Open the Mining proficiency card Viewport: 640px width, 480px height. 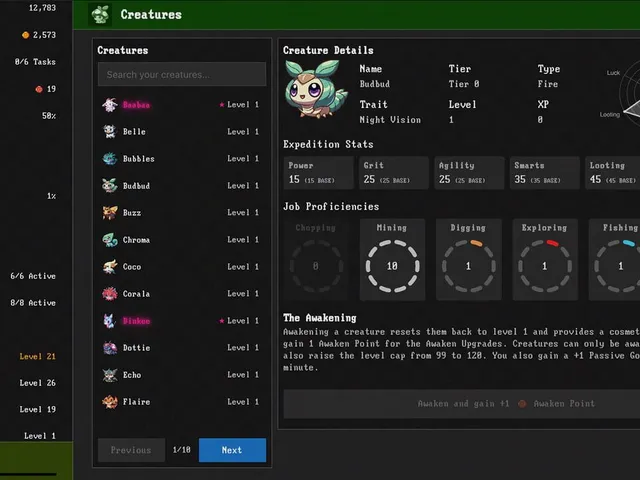[392, 260]
